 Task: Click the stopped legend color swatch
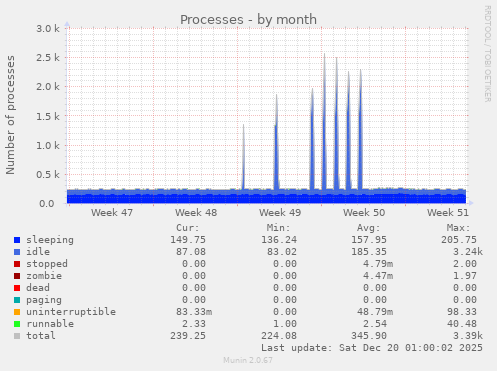pyautogui.click(x=17, y=264)
